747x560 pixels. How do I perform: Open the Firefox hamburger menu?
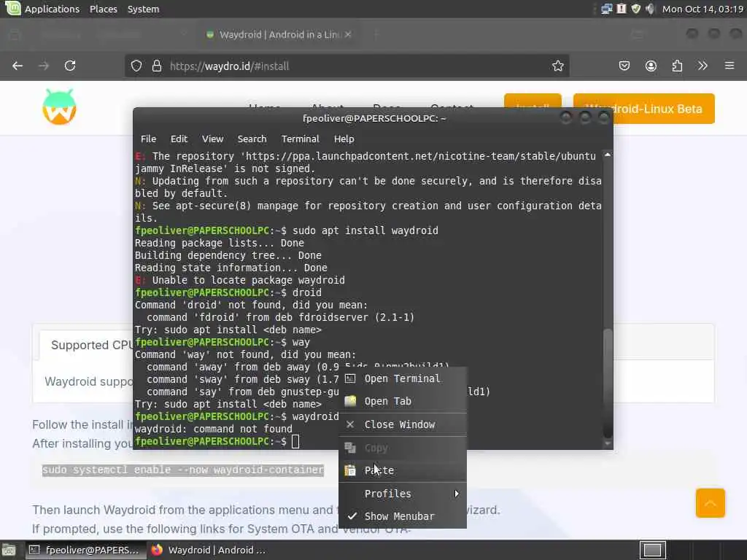click(x=729, y=66)
